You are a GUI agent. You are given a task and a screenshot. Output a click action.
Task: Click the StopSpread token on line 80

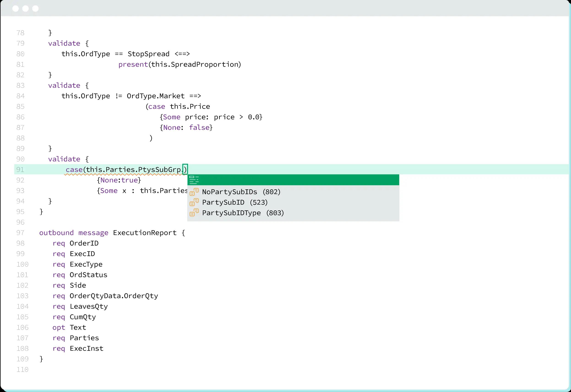(148, 54)
